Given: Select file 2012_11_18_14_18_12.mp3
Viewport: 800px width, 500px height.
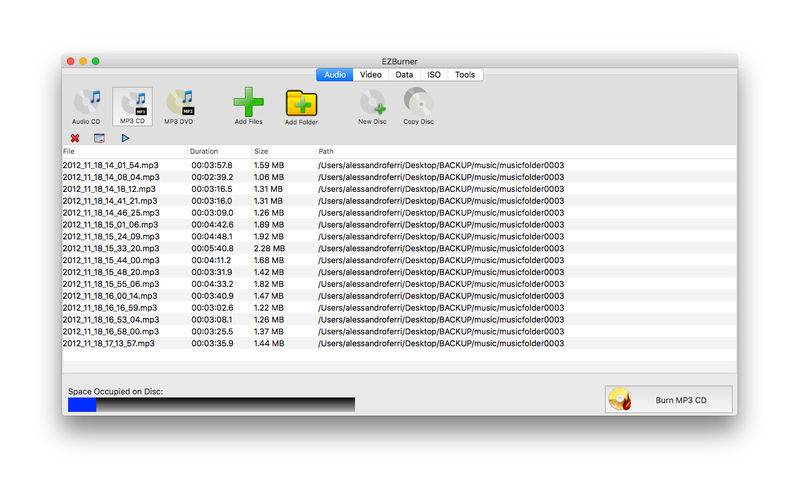Looking at the screenshot, I should (109, 189).
